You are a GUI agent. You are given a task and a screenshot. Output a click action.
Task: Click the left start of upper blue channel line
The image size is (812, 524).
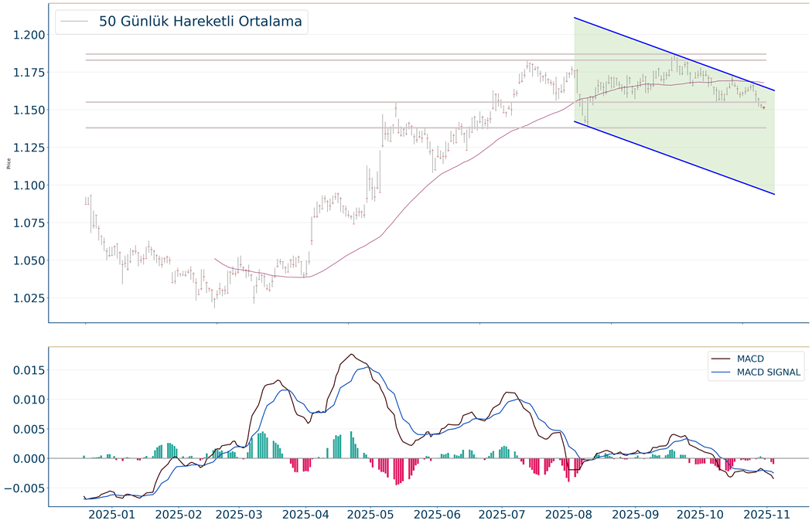(x=574, y=18)
